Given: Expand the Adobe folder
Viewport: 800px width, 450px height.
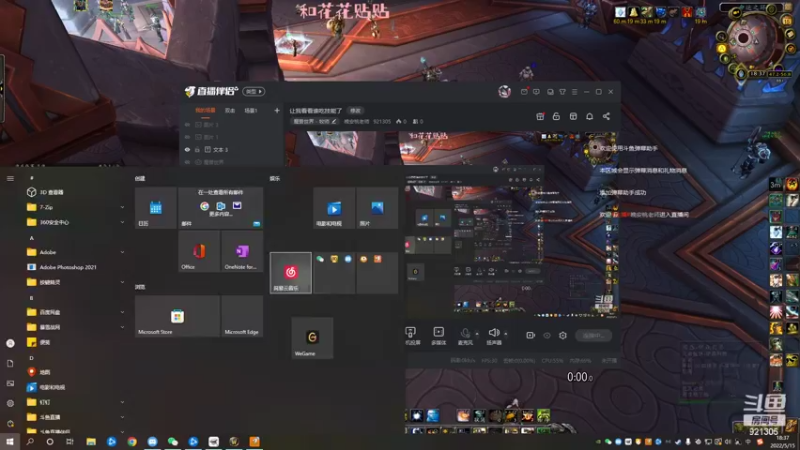Looking at the screenshot, I should (122, 252).
